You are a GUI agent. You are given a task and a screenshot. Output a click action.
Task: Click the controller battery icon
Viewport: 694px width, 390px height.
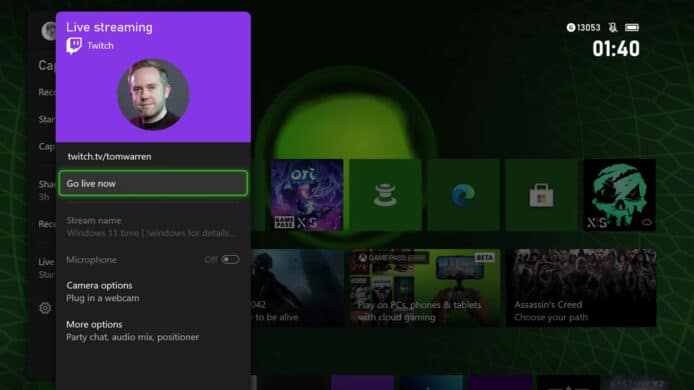[x=632, y=27]
